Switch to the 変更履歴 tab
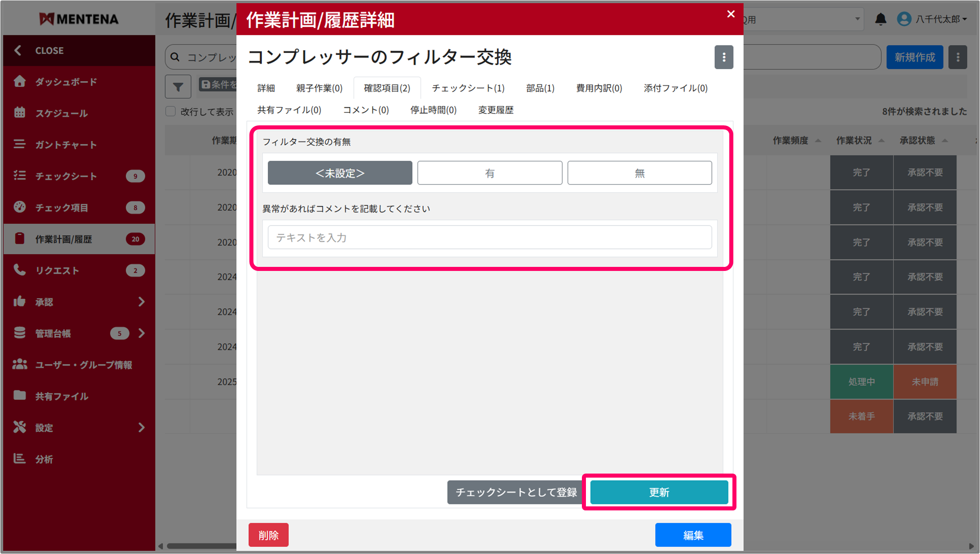Image resolution: width=980 pixels, height=554 pixels. pos(495,110)
